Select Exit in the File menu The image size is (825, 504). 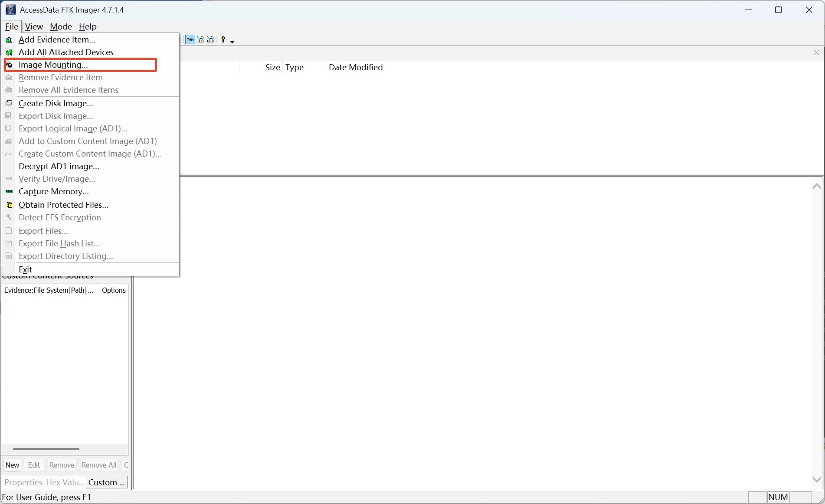tap(26, 269)
